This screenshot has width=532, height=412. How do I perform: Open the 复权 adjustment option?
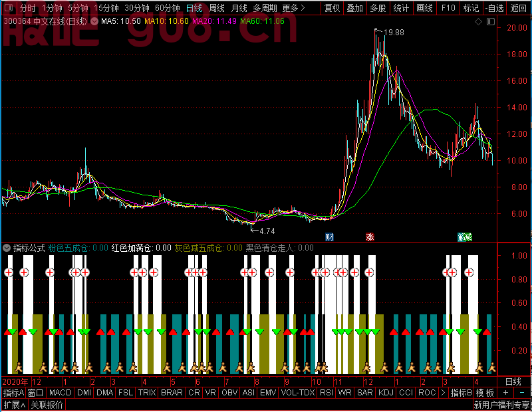pyautogui.click(x=332, y=8)
